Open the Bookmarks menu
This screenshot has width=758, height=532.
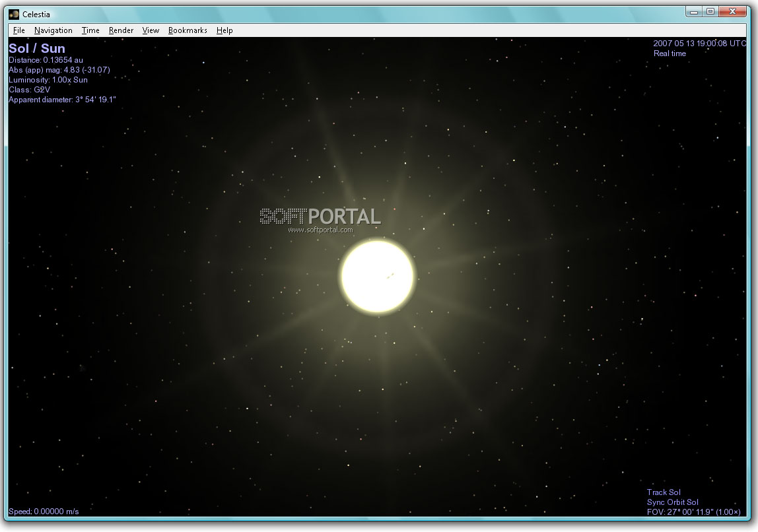(188, 30)
